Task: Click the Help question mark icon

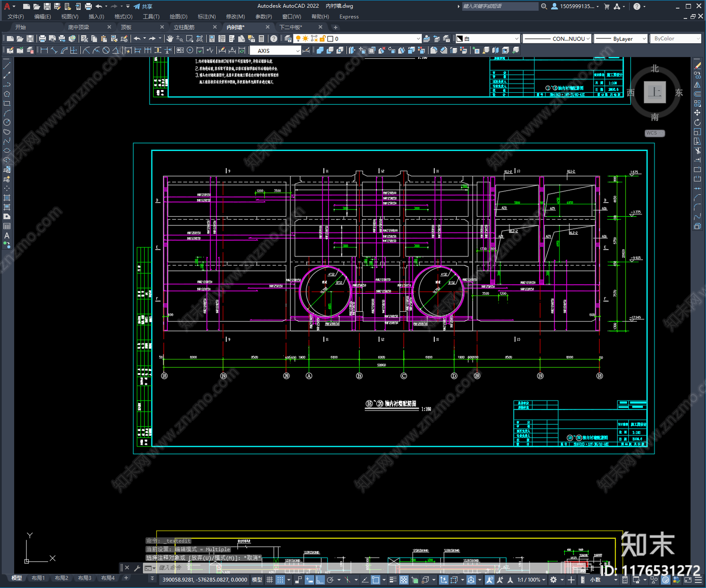Action: pyautogui.click(x=274, y=39)
